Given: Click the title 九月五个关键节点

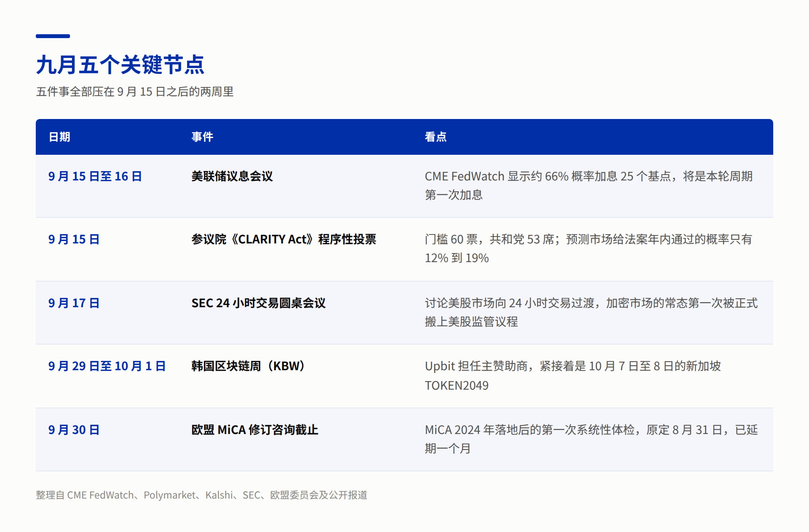Looking at the screenshot, I should pyautogui.click(x=120, y=64).
